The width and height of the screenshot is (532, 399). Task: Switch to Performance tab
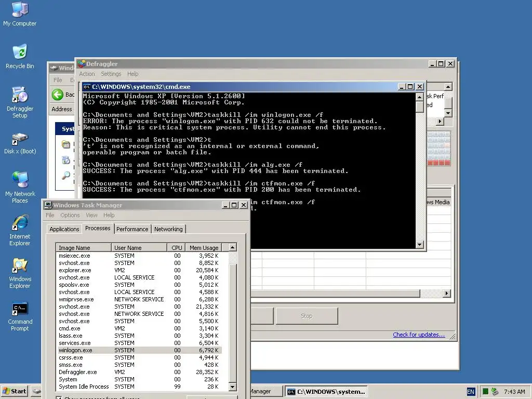(x=132, y=229)
